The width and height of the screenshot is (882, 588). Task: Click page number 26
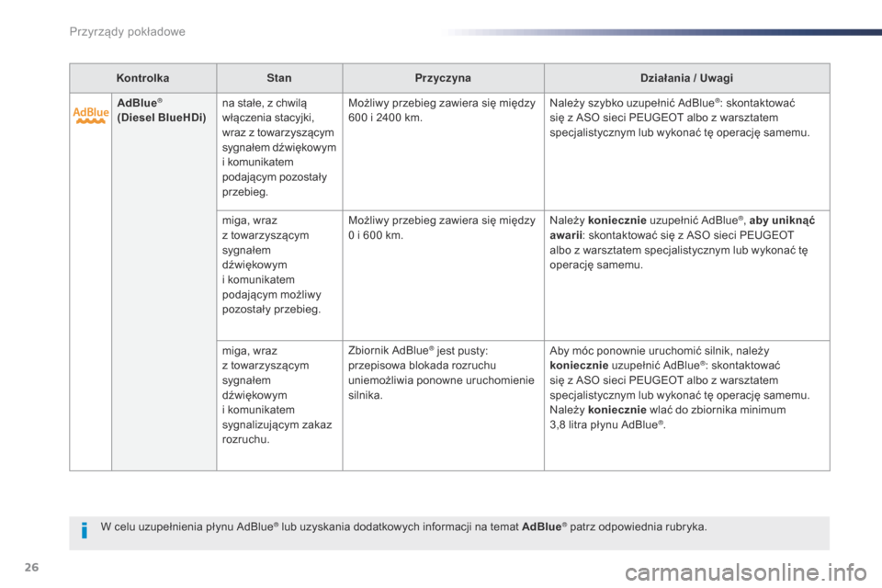point(31,567)
